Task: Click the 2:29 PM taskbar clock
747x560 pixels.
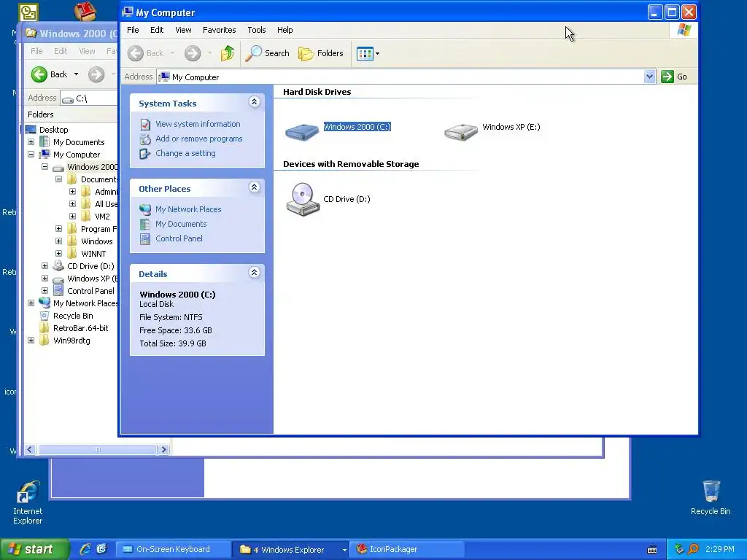Action: [x=720, y=549]
